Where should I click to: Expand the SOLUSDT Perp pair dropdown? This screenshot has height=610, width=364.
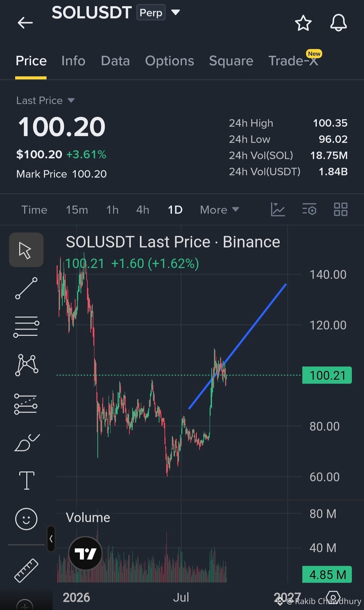click(176, 12)
